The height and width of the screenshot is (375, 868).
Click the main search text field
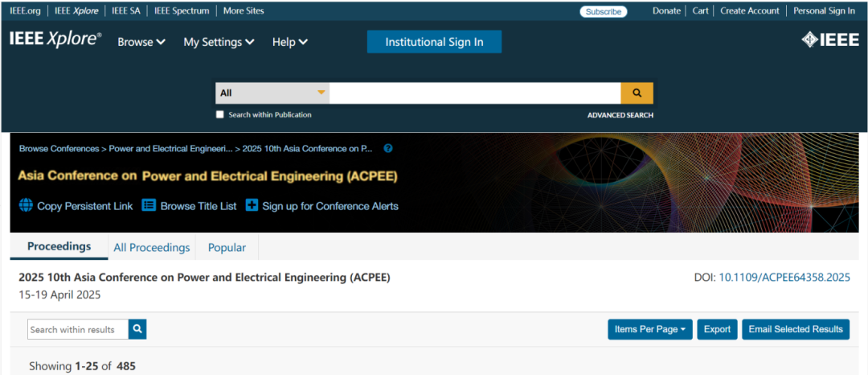pyautogui.click(x=475, y=93)
